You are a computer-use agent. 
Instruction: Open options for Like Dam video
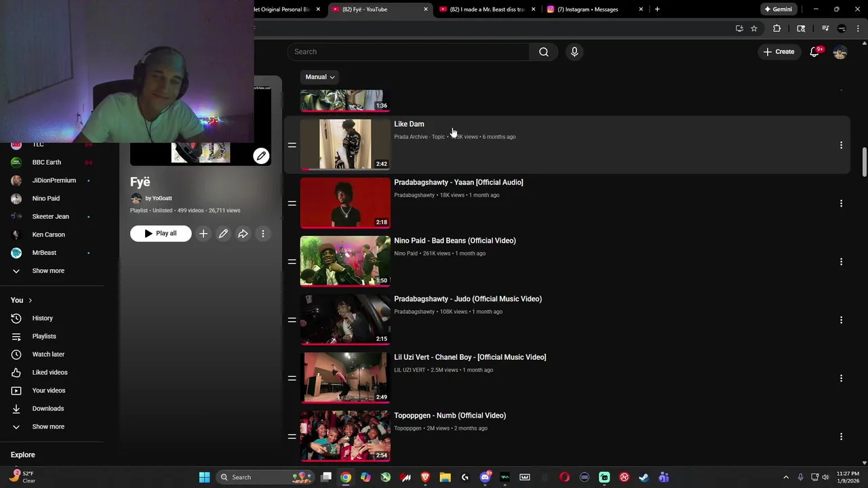click(x=841, y=145)
